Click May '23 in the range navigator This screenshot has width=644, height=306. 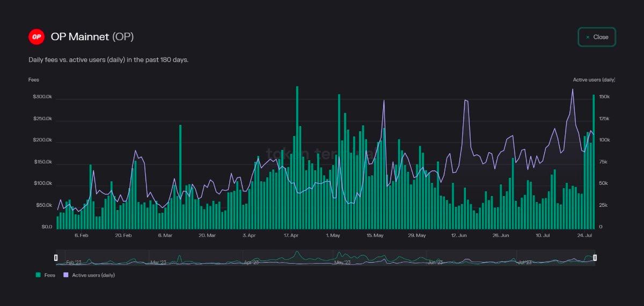click(342, 263)
